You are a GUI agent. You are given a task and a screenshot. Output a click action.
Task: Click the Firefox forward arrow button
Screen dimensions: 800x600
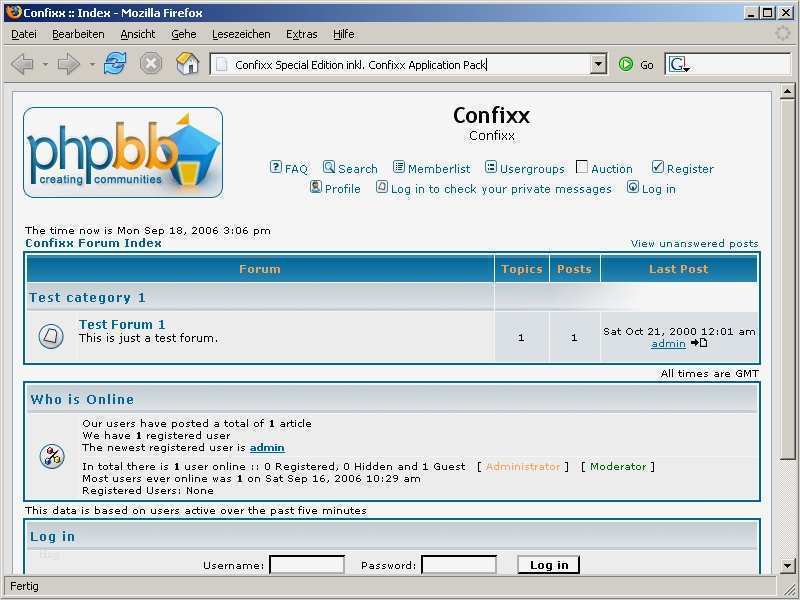point(68,64)
